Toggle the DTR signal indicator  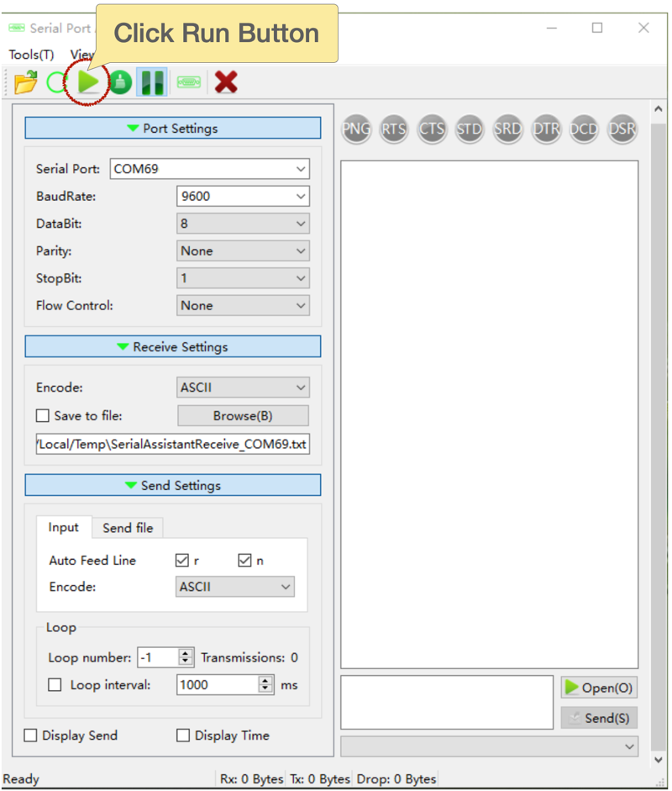(x=545, y=129)
